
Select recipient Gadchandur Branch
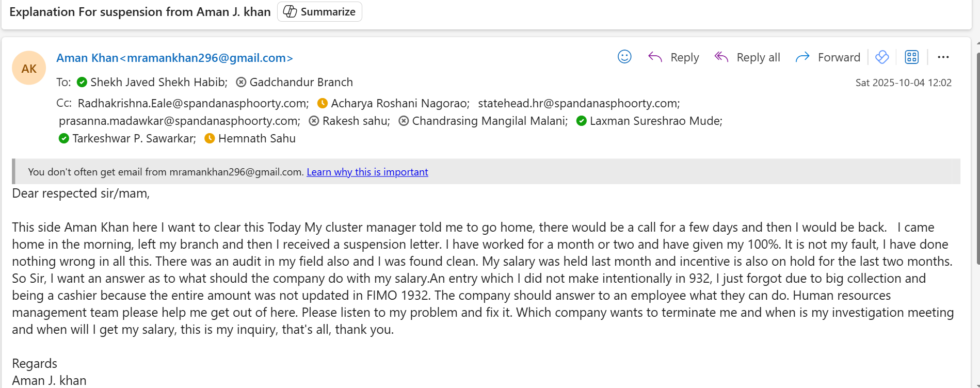click(x=301, y=82)
